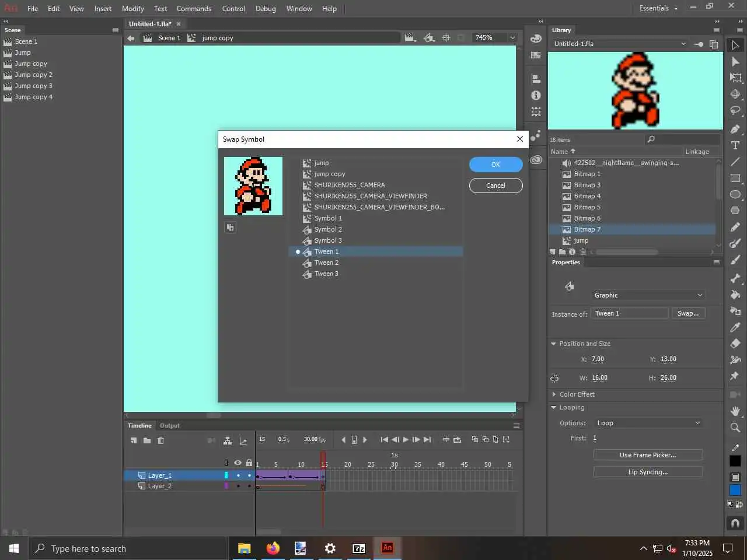Play the timeline animation
The image size is (747, 560).
point(406,440)
